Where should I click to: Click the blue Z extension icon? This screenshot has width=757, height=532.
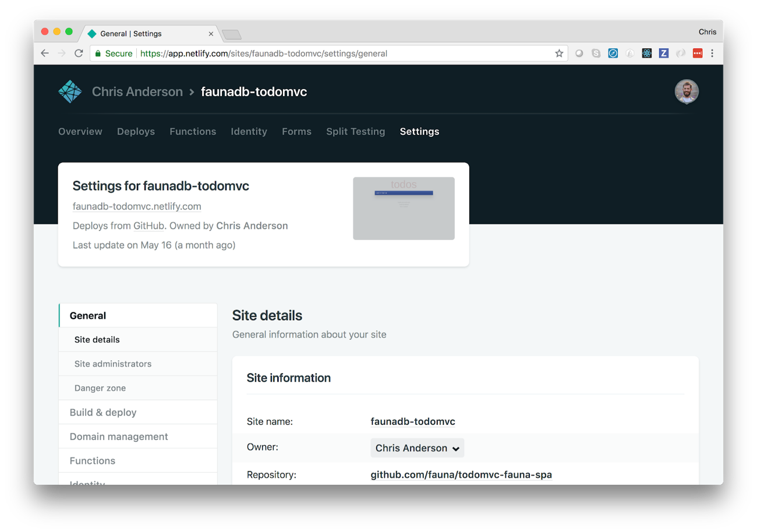(664, 54)
